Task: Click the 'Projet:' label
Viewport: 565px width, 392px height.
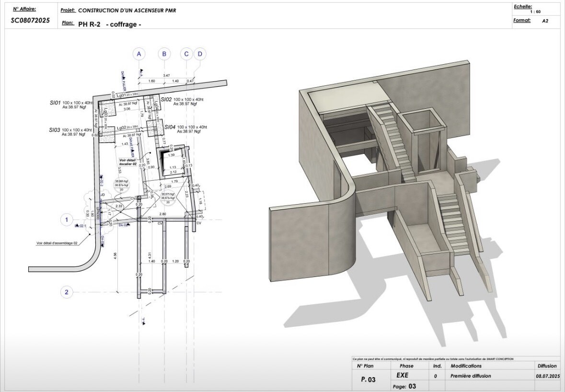Action: pos(68,11)
